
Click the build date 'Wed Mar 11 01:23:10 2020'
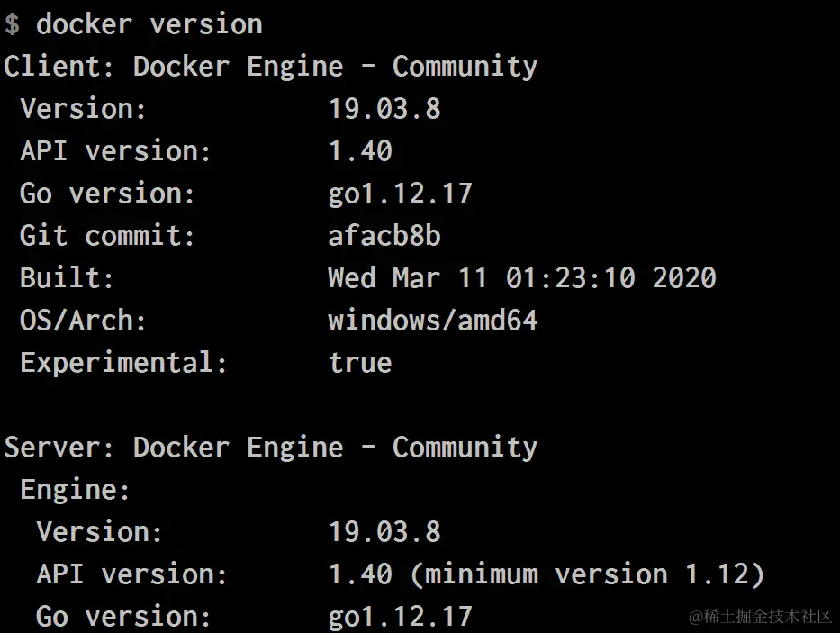pos(522,278)
